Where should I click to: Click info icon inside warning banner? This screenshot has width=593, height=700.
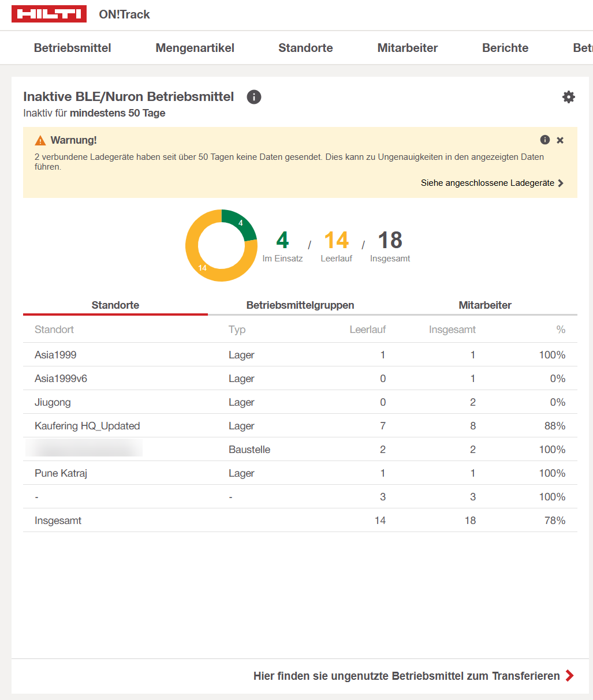(544, 140)
